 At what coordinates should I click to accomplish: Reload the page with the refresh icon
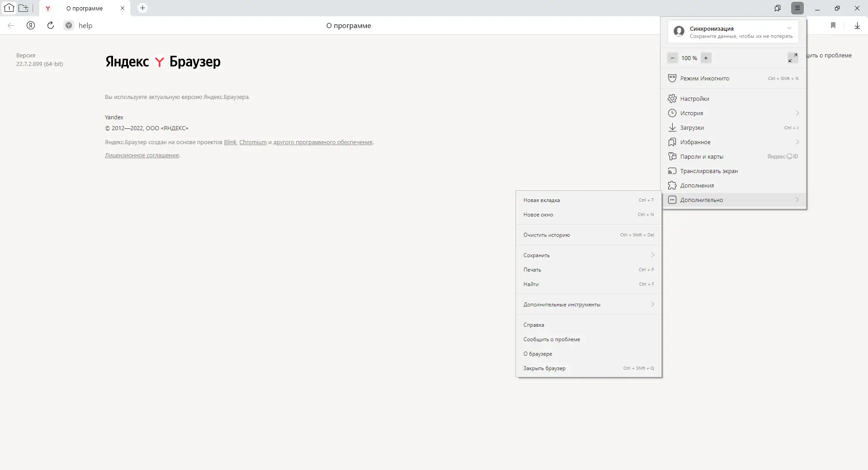[51, 26]
